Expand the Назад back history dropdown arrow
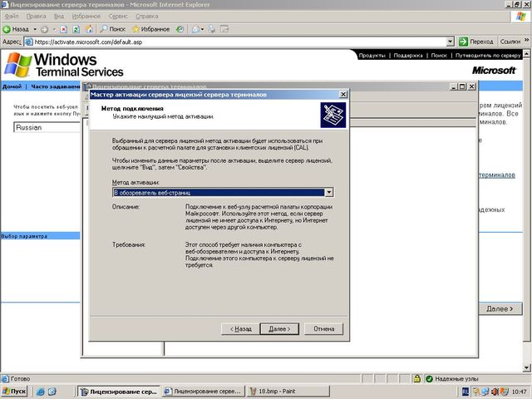The height and width of the screenshot is (399, 532). [x=35, y=29]
